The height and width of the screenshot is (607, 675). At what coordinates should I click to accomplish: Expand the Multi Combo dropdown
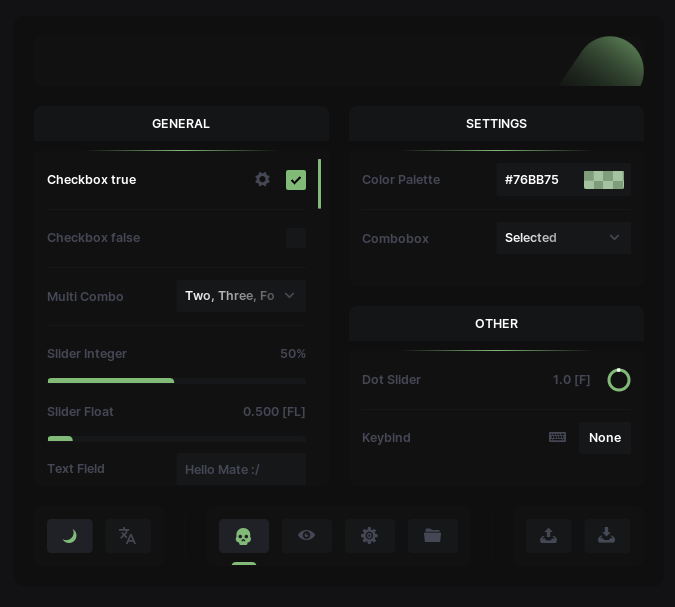pos(241,296)
